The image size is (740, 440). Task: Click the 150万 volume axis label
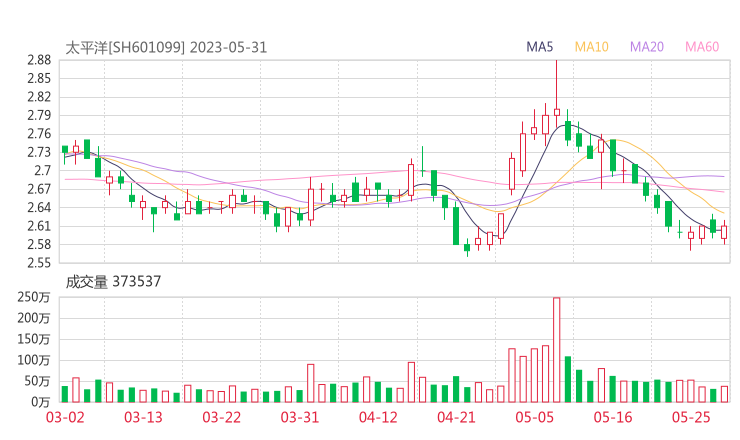(x=34, y=339)
